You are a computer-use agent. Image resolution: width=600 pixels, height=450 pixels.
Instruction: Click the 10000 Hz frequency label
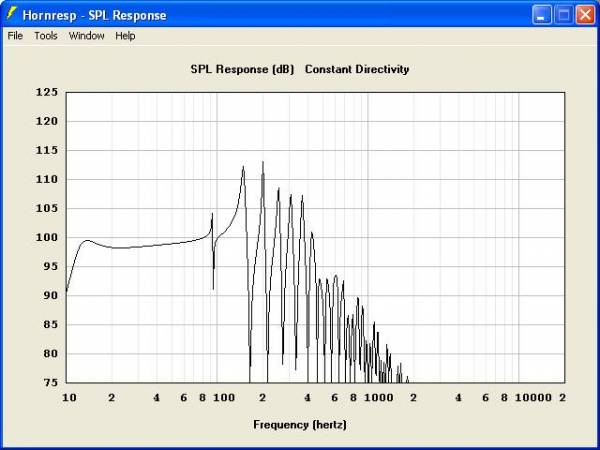click(x=533, y=398)
